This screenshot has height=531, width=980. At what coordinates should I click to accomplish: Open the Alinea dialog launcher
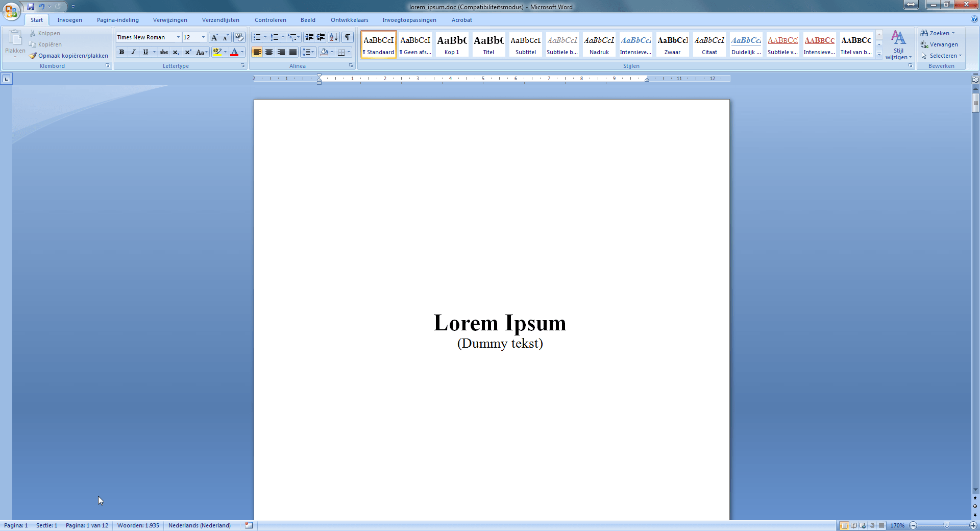[351, 65]
